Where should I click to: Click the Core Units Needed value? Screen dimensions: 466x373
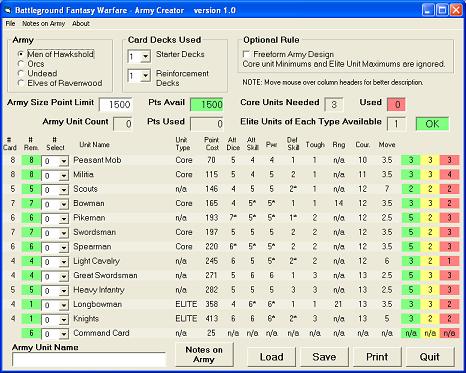click(334, 104)
